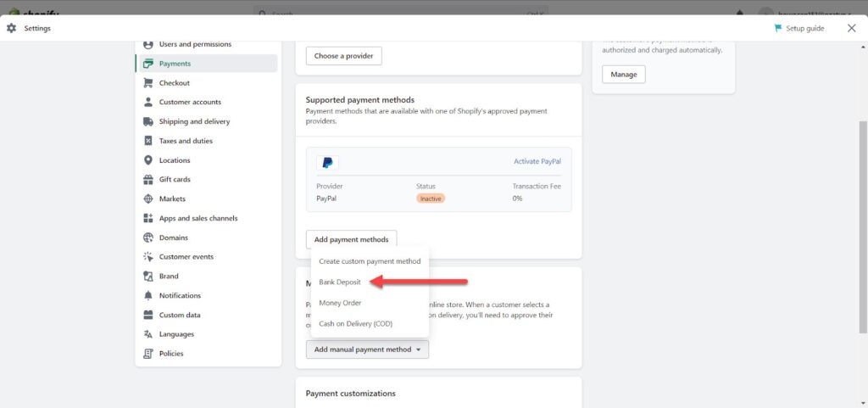Click the Checkout cart icon in sidebar
The image size is (868, 408).
[x=147, y=83]
